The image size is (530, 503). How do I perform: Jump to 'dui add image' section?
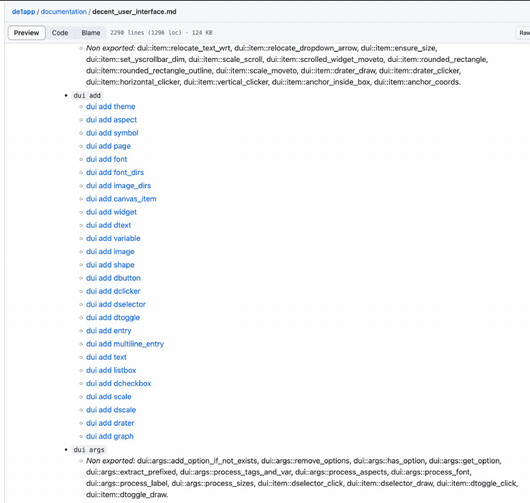110,252
